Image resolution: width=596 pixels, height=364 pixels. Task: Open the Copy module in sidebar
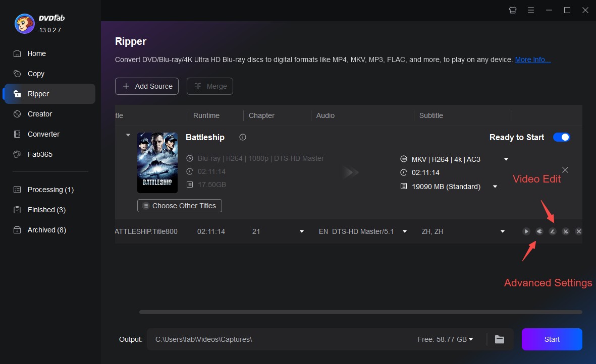pyautogui.click(x=35, y=74)
